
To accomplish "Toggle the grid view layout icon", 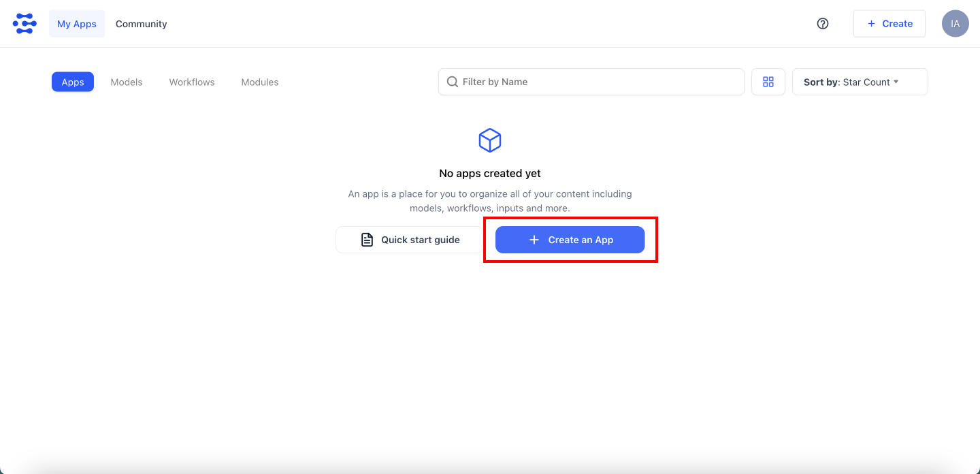I will point(768,82).
